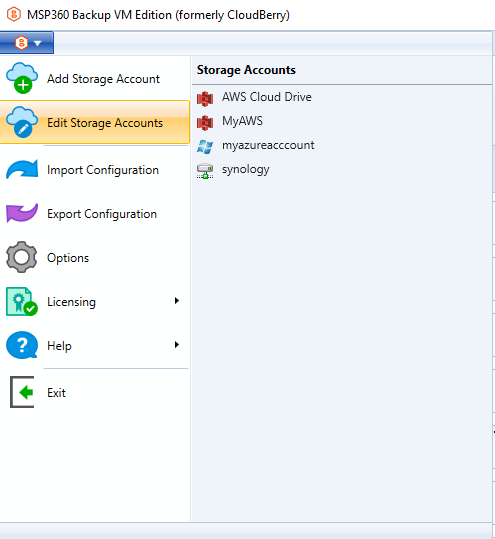Viewport: 495px width, 539px height.
Task: Click the myazureacccount Azure icon
Action: click(205, 147)
